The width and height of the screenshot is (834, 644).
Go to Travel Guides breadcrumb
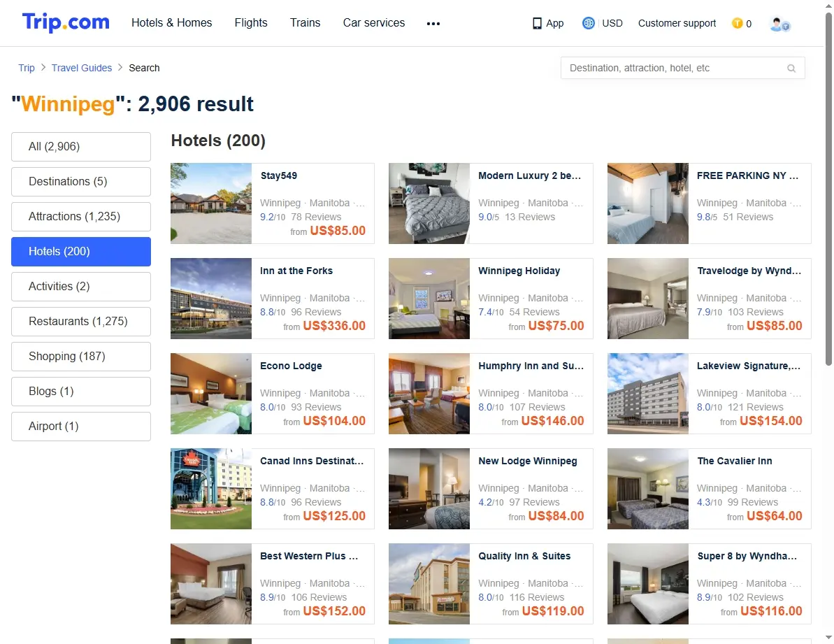click(82, 68)
